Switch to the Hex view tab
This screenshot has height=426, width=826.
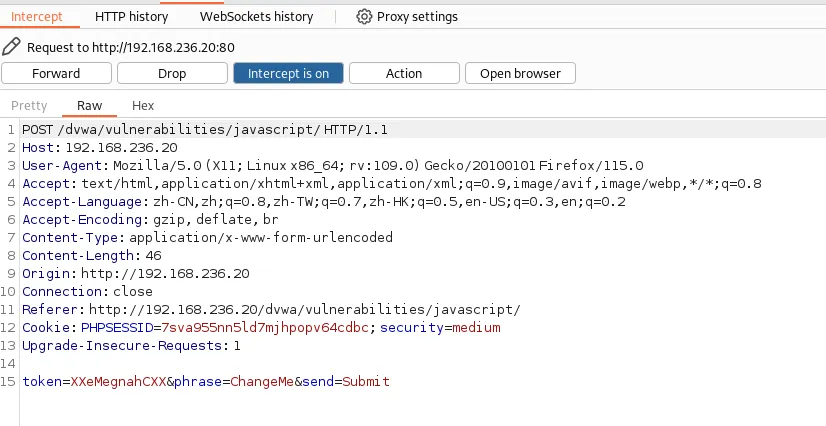[x=143, y=105]
